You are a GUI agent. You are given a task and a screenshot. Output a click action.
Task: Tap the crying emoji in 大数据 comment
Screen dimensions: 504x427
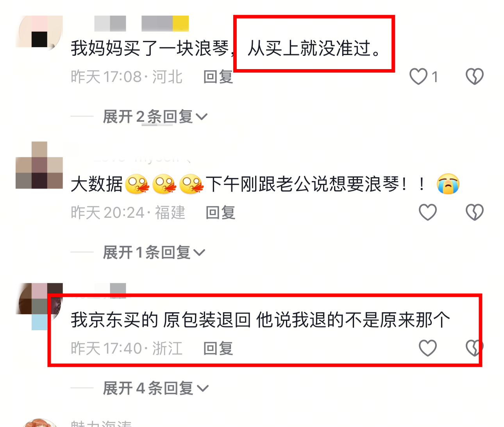click(448, 184)
